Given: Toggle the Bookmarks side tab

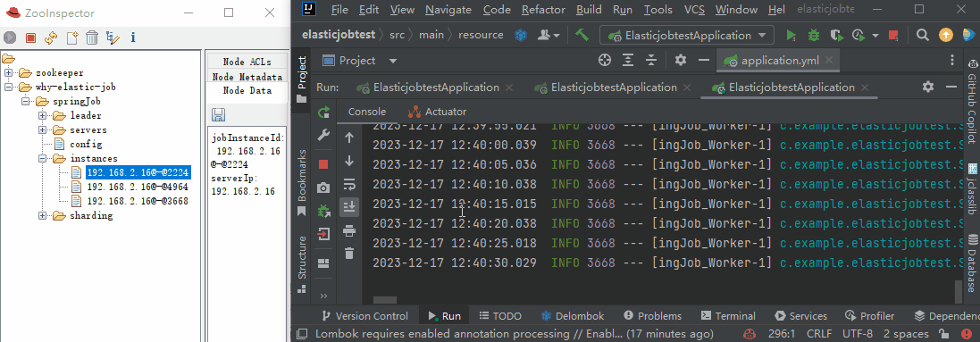Looking at the screenshot, I should (x=302, y=182).
